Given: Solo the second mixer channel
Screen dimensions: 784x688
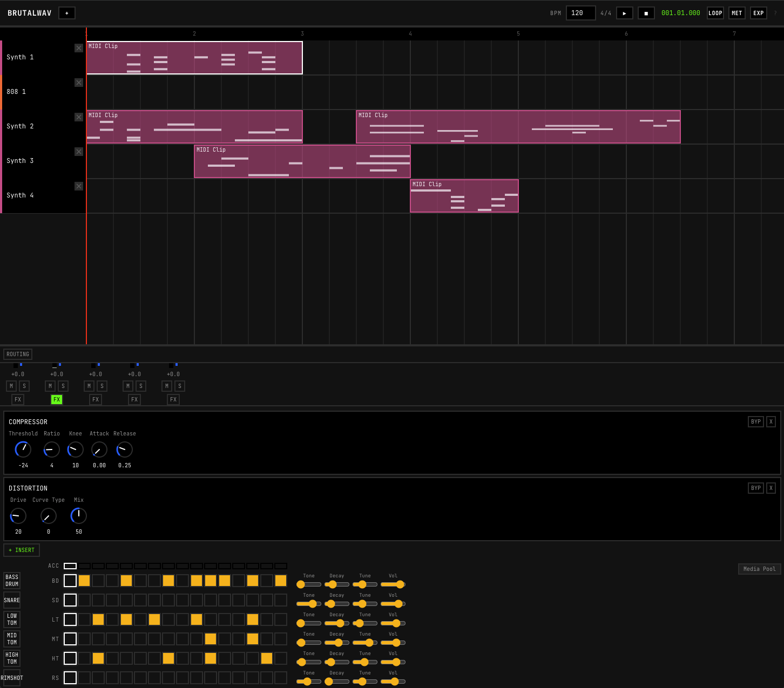Looking at the screenshot, I should coord(63,386).
